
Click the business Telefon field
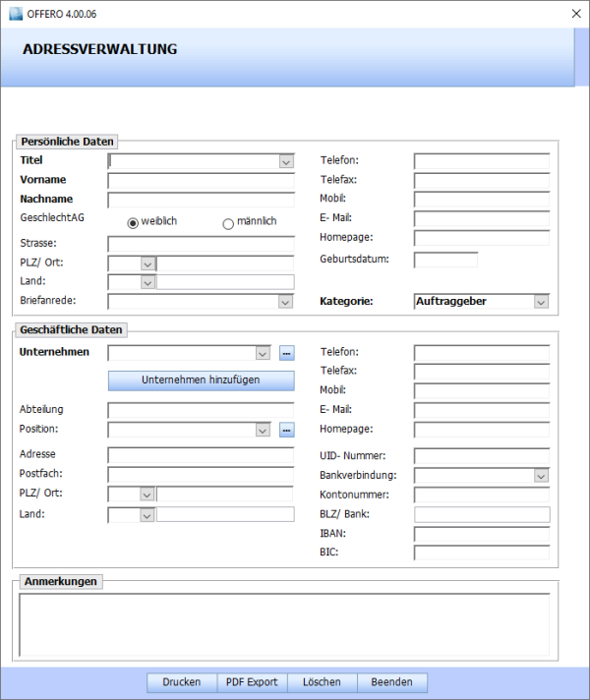point(482,353)
